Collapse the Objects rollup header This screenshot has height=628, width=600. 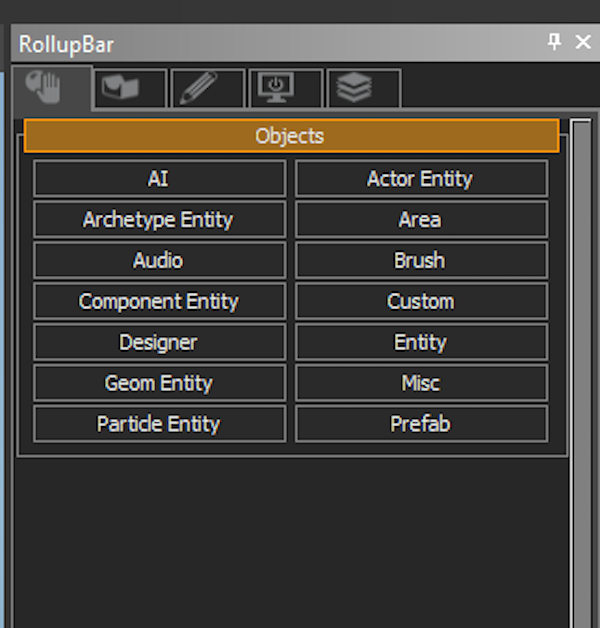(x=291, y=135)
